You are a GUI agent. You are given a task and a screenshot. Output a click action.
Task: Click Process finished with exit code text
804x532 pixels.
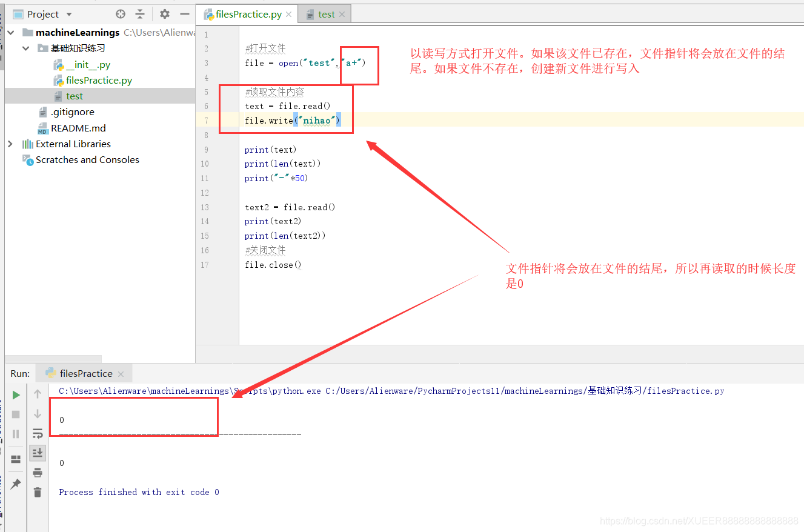[x=139, y=492]
